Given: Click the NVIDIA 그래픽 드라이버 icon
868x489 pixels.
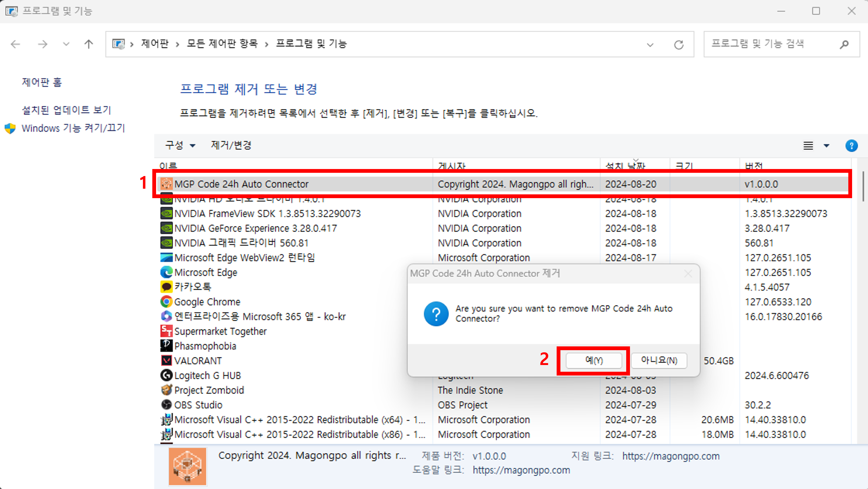Looking at the screenshot, I should [167, 243].
